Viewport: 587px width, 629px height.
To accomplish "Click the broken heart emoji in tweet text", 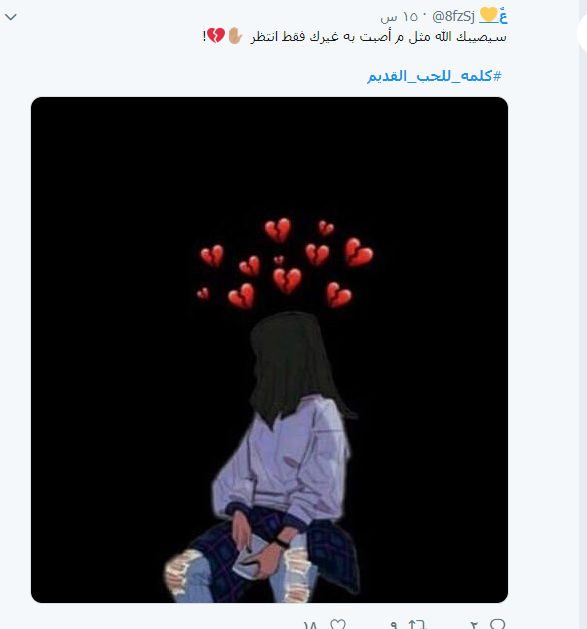I will (x=216, y=36).
